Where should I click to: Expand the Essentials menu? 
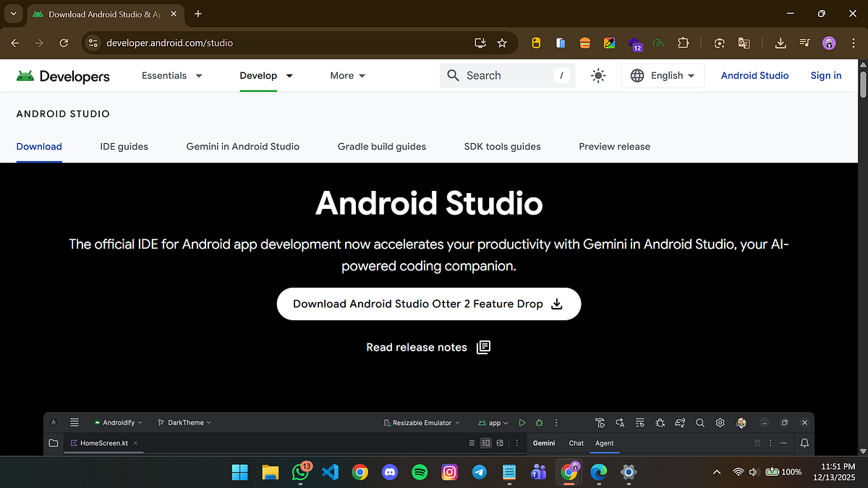[x=172, y=75]
